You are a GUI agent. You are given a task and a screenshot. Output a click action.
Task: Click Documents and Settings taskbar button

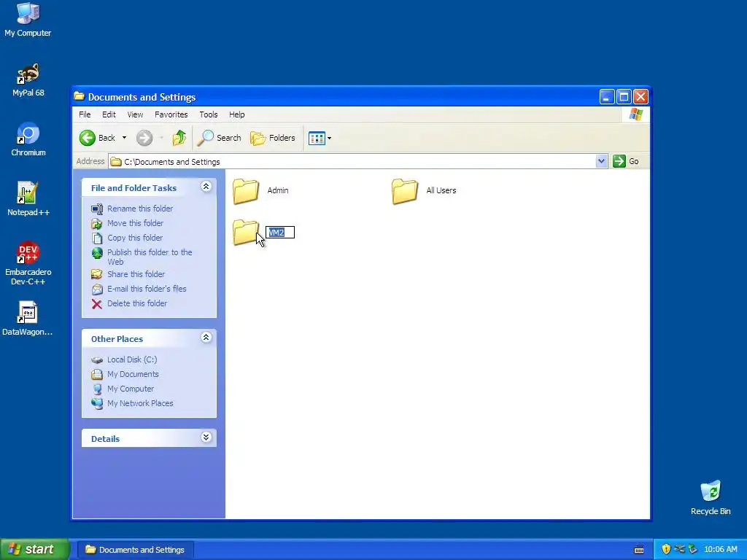pos(135,550)
